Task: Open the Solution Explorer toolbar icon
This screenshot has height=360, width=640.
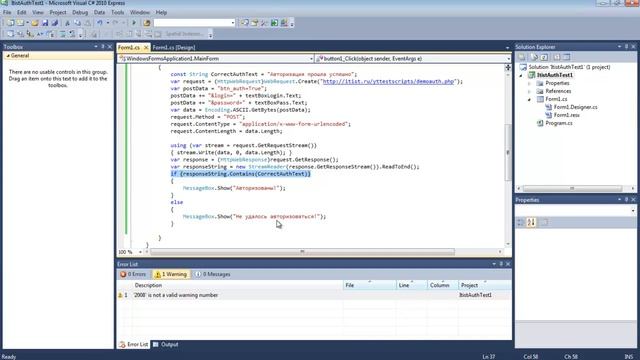Action: click(x=244, y=23)
